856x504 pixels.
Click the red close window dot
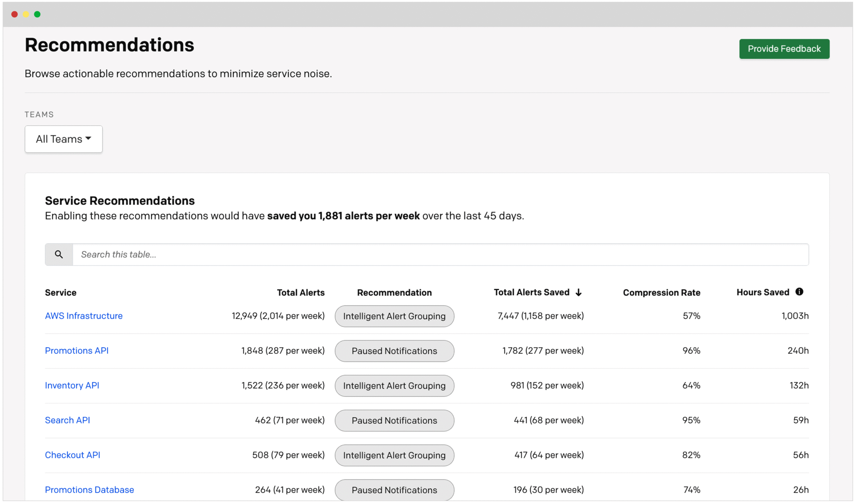point(14,14)
